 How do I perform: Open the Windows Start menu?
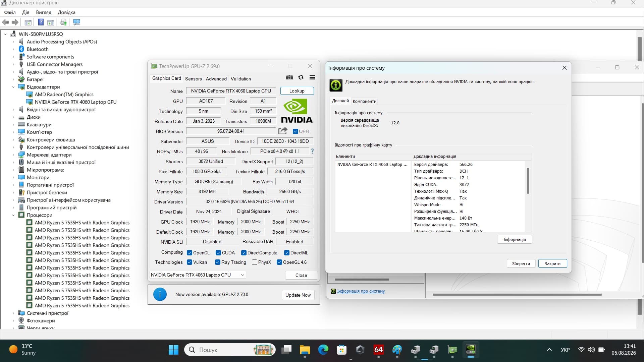coord(173,350)
